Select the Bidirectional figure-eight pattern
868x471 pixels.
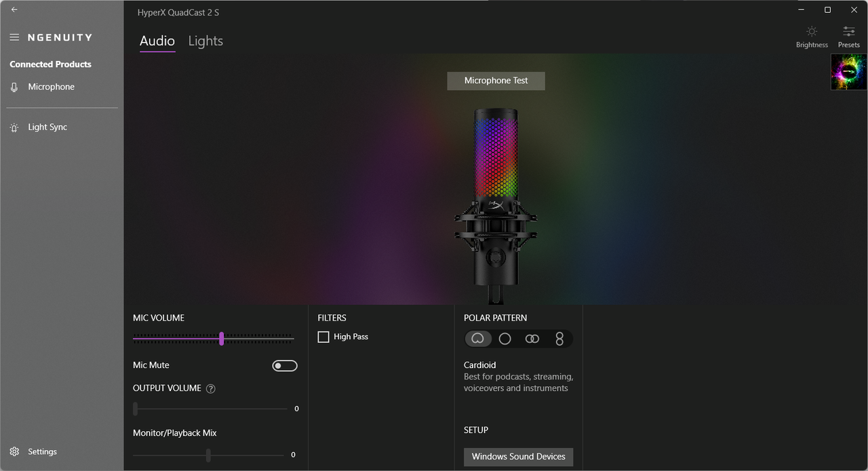559,339
